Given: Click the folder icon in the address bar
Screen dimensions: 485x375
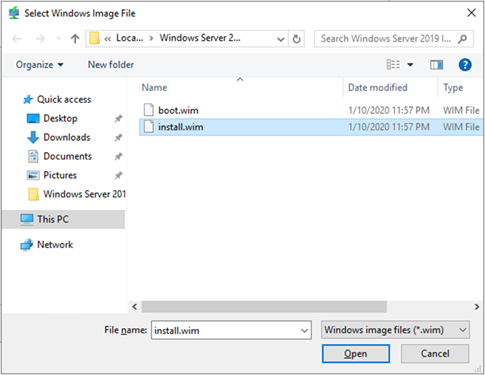Looking at the screenshot, I should [95, 39].
